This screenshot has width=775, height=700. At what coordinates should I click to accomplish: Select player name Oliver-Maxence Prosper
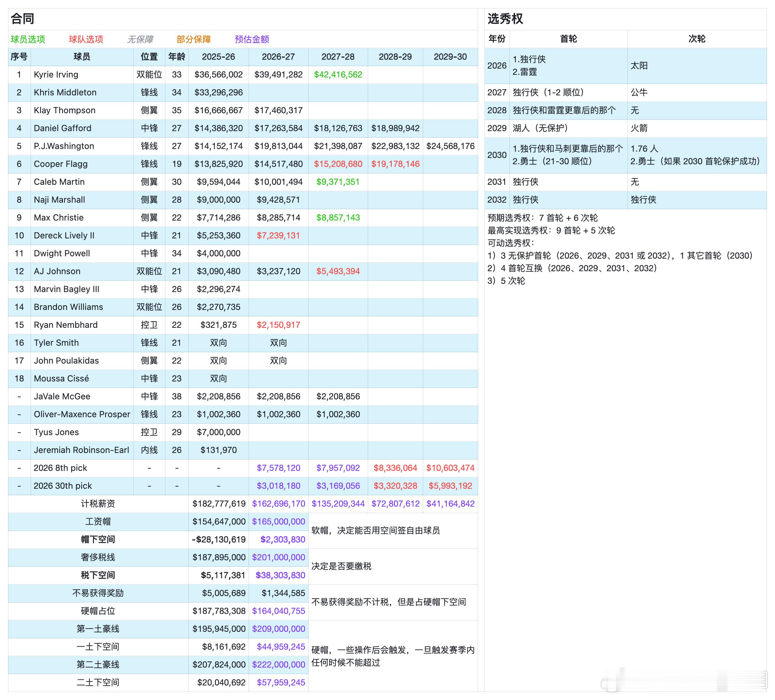[x=82, y=414]
